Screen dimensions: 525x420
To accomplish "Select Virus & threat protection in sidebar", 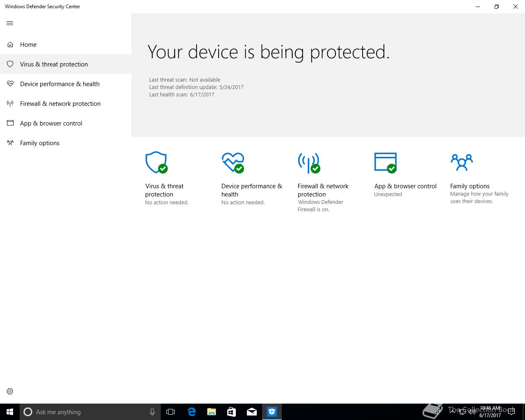I will tap(66, 64).
